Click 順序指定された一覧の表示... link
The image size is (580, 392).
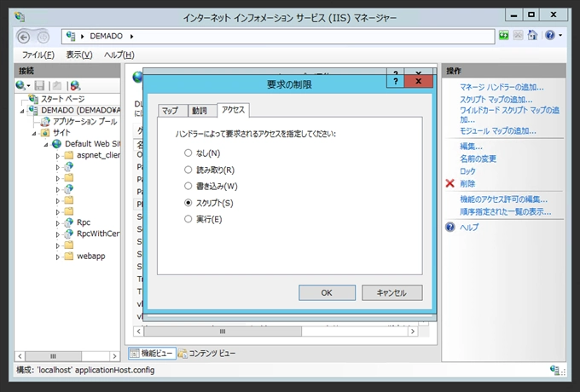[505, 211]
